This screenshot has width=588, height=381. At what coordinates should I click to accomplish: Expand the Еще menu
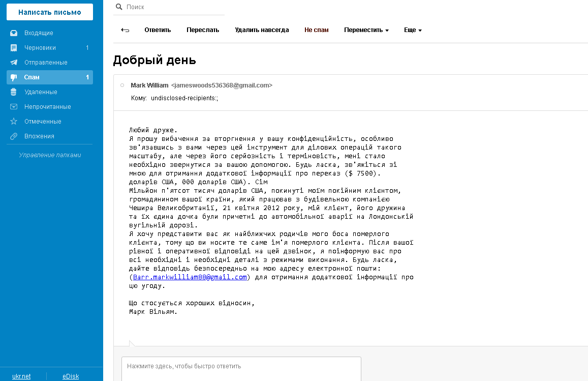pos(413,30)
